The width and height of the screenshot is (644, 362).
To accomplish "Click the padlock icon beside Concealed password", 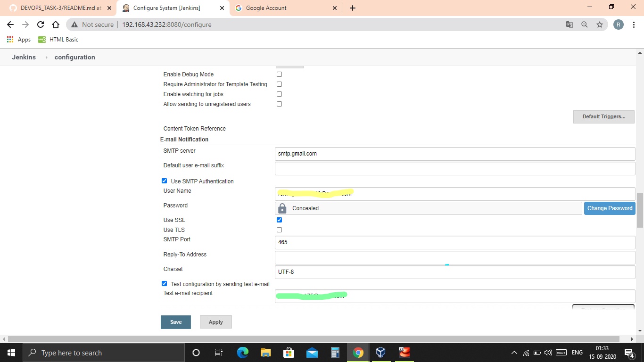I will click(x=282, y=208).
